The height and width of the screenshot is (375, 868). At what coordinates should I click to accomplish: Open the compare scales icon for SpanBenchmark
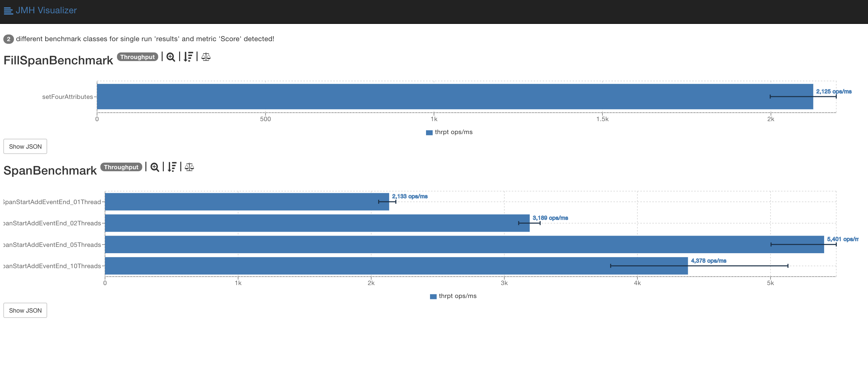click(x=189, y=167)
